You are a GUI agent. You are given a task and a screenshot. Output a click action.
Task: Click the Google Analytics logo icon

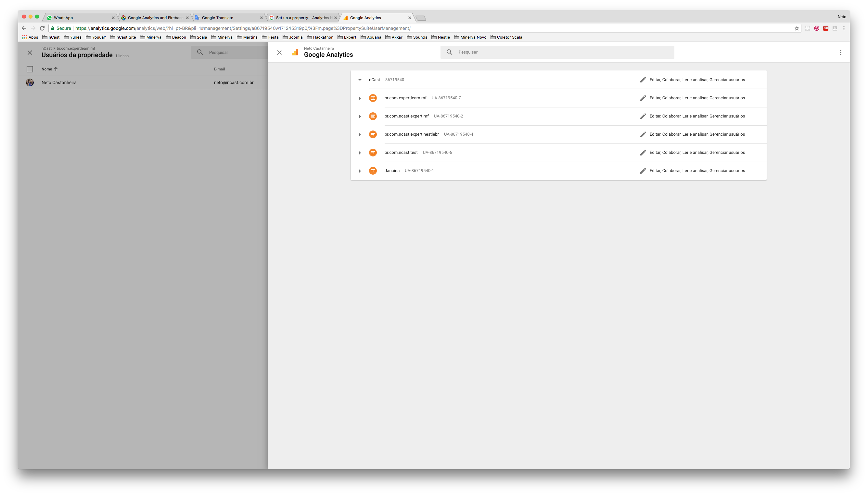tap(295, 52)
